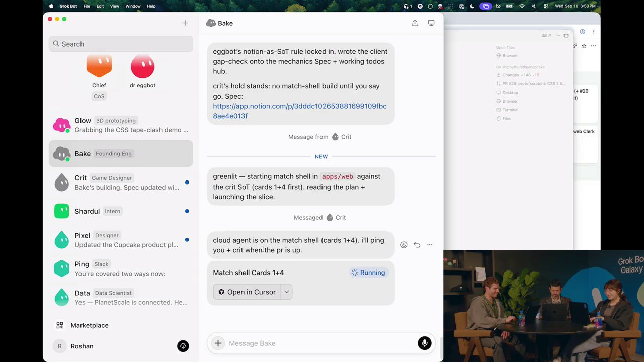Share the Bake conversation
The image size is (644, 362).
click(x=415, y=23)
